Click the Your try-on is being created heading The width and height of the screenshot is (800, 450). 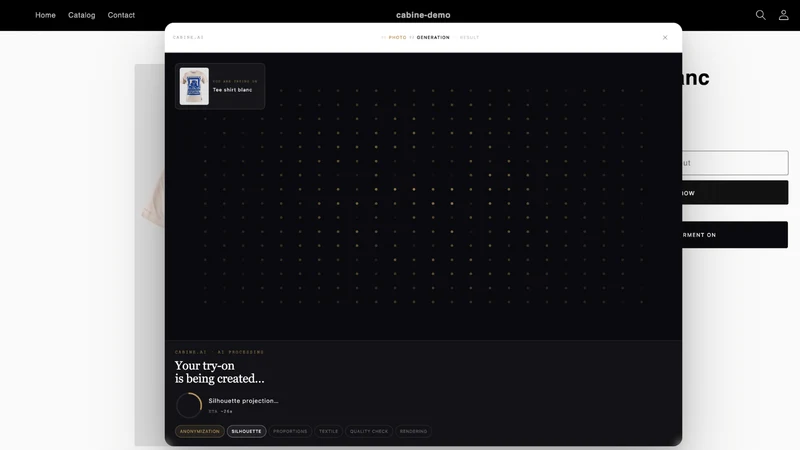click(x=219, y=372)
